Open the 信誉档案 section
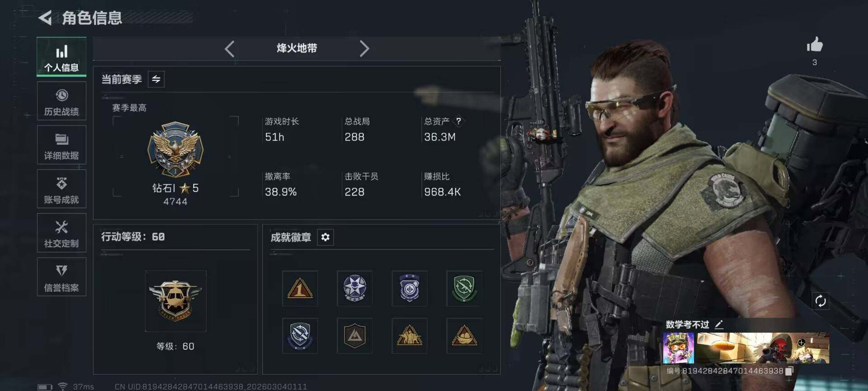 [61, 277]
